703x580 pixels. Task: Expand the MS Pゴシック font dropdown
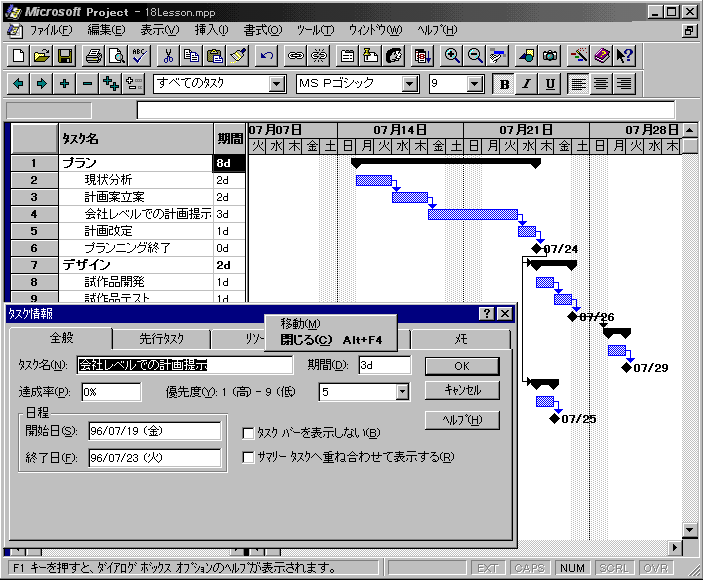[410, 84]
